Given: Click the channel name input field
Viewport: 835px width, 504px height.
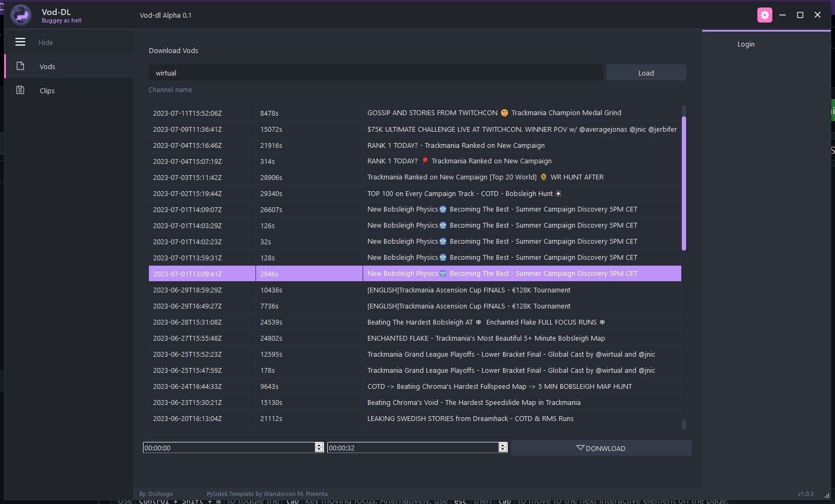Looking at the screenshot, I should (375, 73).
